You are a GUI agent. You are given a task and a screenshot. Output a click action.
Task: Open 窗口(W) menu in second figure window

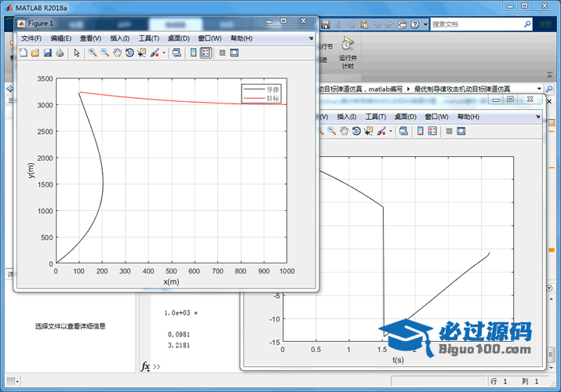click(x=436, y=117)
